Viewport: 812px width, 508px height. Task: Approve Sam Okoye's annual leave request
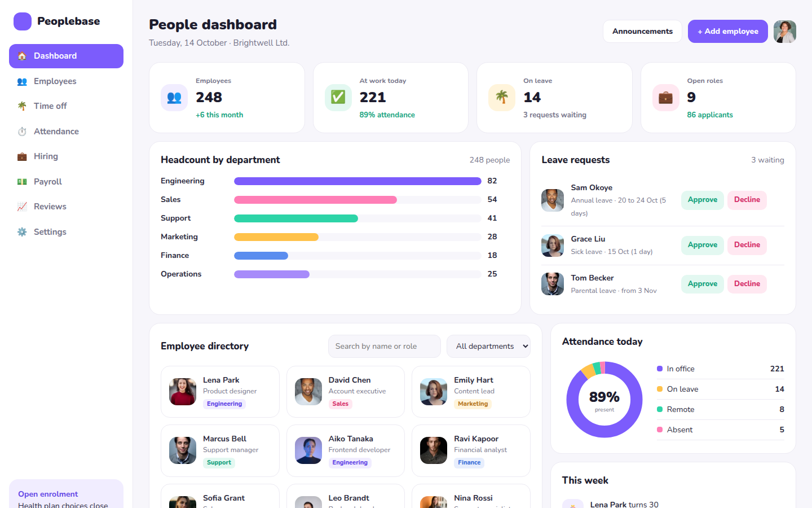pyautogui.click(x=702, y=200)
